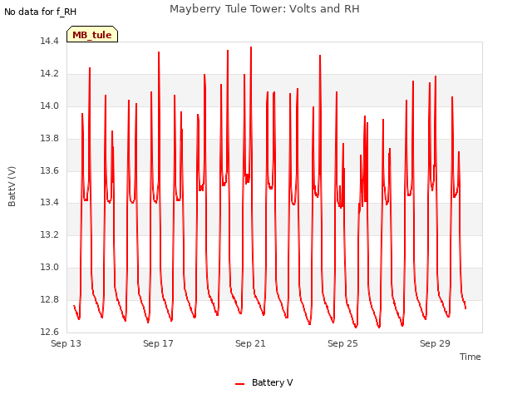
Task: Click the 14.2 y-axis tick label
Action: (x=50, y=73)
